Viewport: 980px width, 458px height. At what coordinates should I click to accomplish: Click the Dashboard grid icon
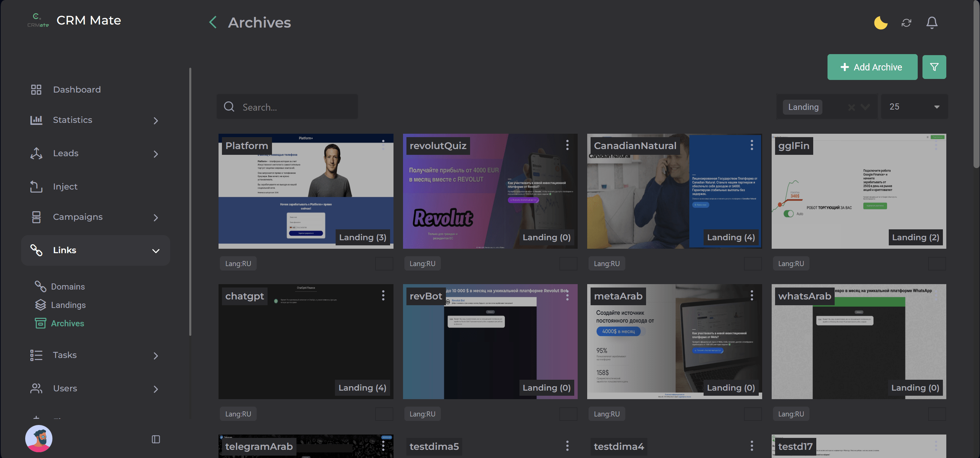point(36,89)
